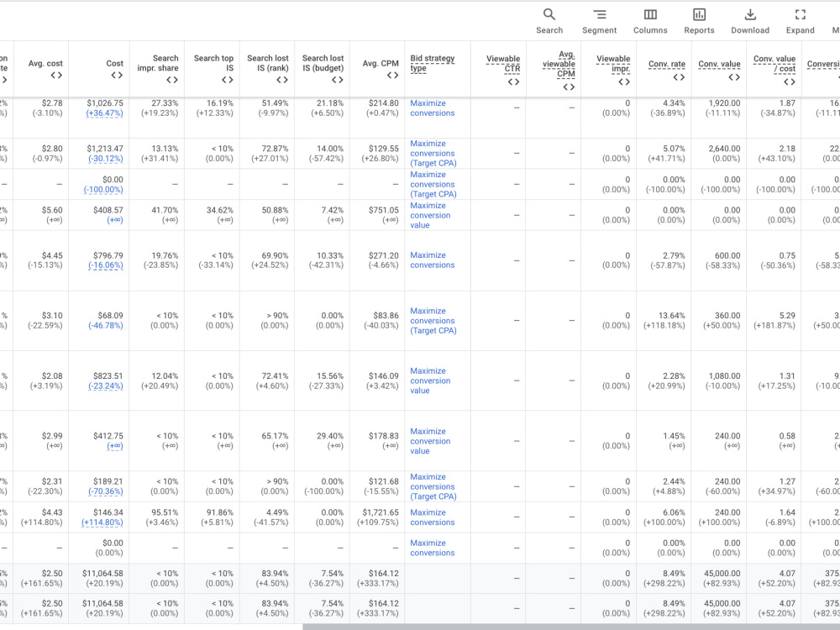Open the Segment menu

pos(599,21)
